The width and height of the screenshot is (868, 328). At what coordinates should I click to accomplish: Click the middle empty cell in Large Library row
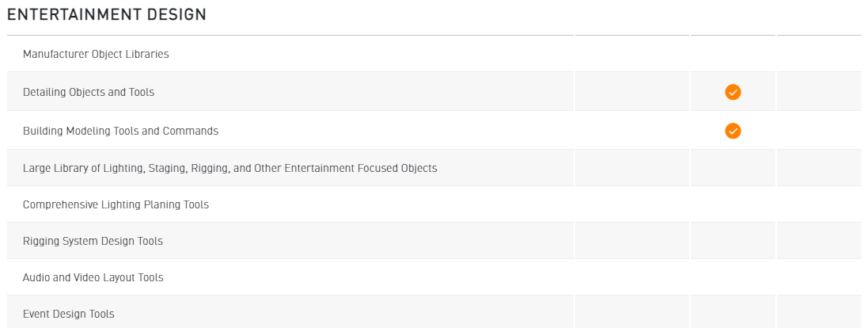click(x=733, y=168)
